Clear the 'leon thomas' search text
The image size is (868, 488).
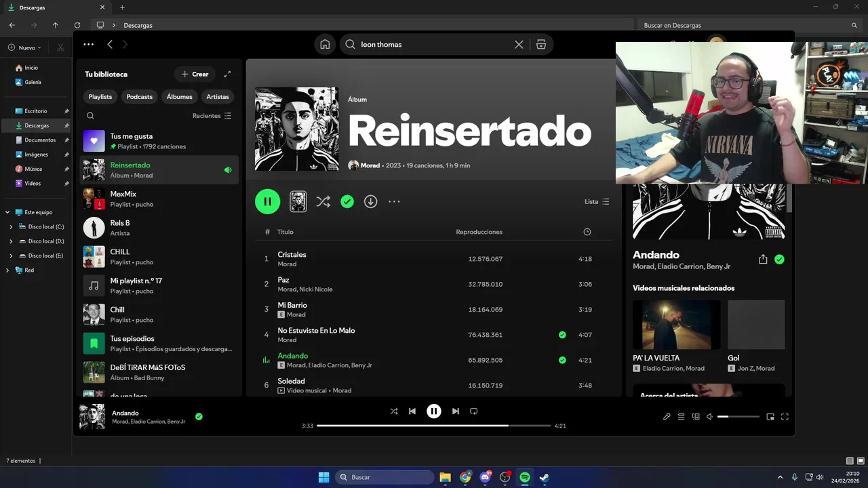519,44
